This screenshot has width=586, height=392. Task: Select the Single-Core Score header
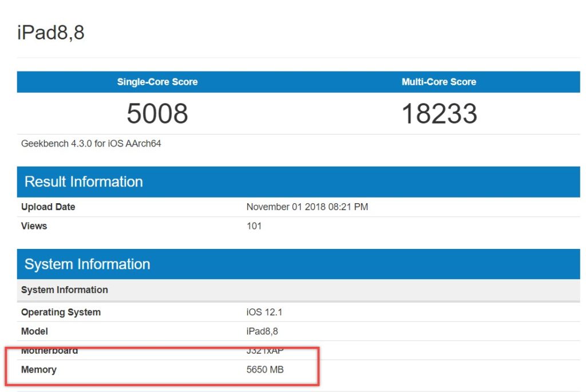(157, 82)
